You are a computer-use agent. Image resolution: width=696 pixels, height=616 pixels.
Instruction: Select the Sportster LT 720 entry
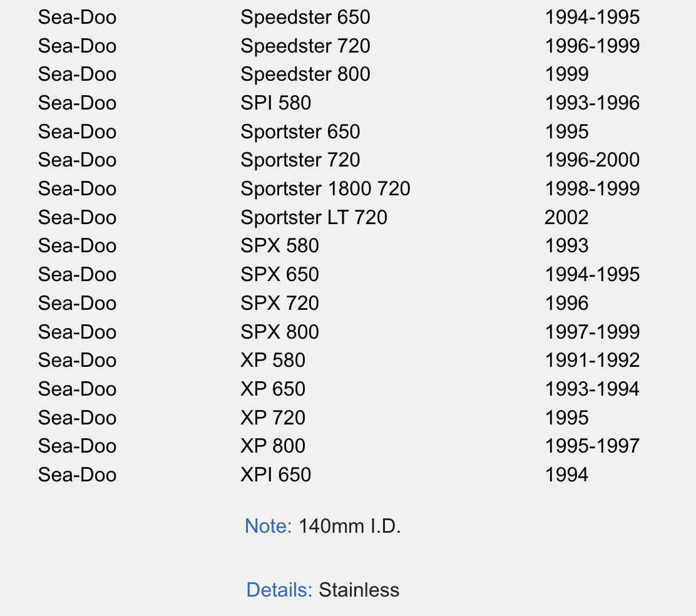tap(314, 218)
